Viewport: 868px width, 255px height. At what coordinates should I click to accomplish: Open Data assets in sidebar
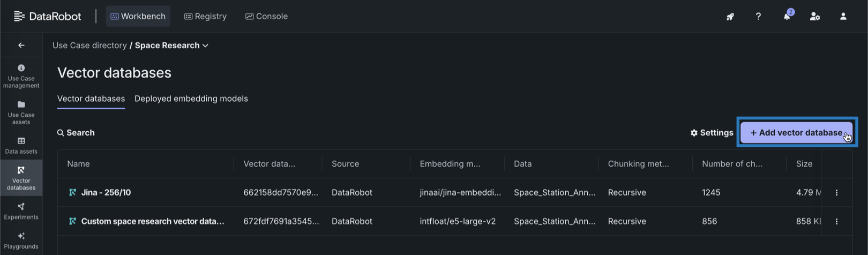point(21,145)
